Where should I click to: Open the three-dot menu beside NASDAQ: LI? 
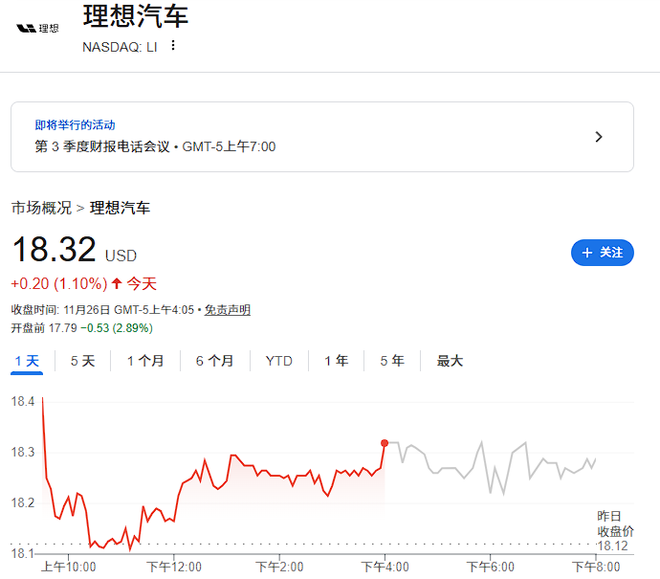[173, 46]
